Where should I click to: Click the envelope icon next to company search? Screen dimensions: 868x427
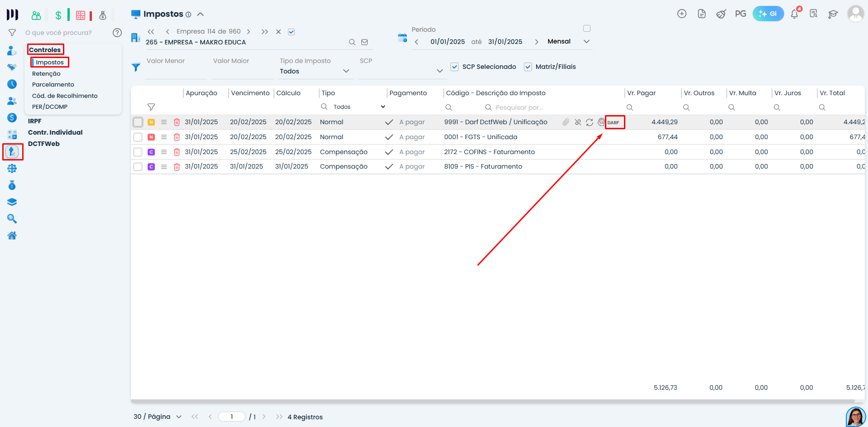(x=364, y=42)
